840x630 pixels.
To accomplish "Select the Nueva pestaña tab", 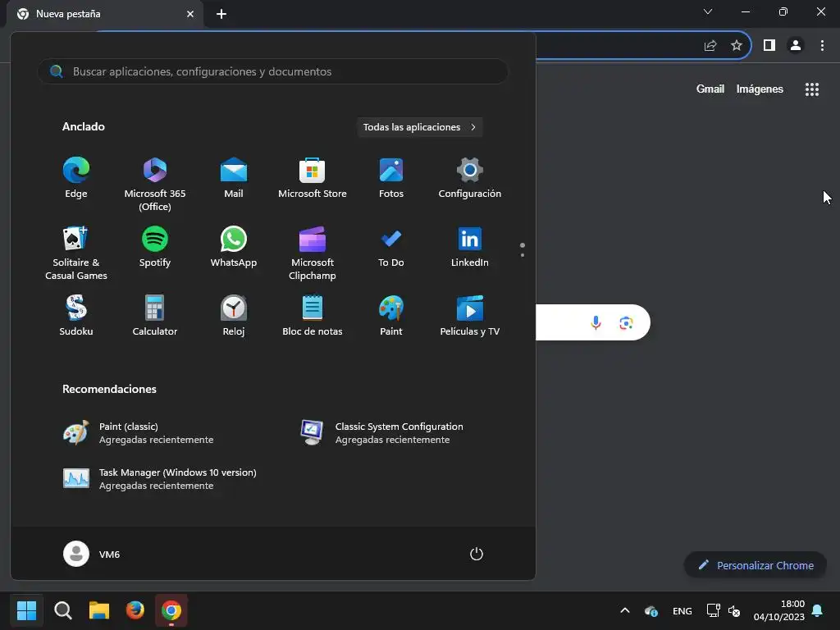I will (105, 14).
